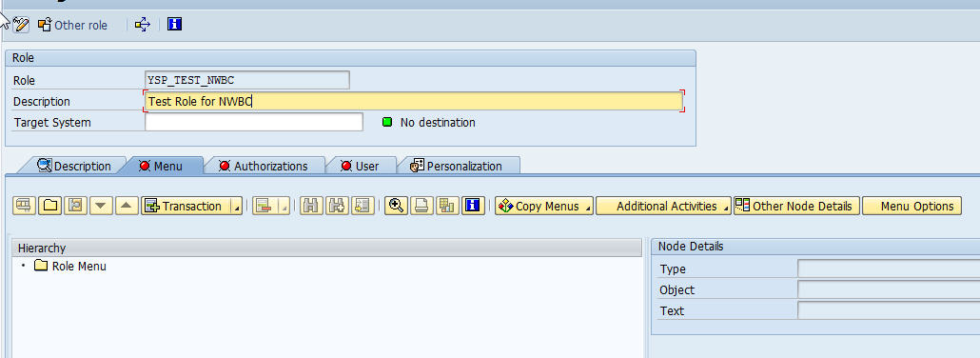Viewport: 980px width, 358px height.
Task: Click the Role name field YSP_TEST_NWBC
Action: point(246,80)
